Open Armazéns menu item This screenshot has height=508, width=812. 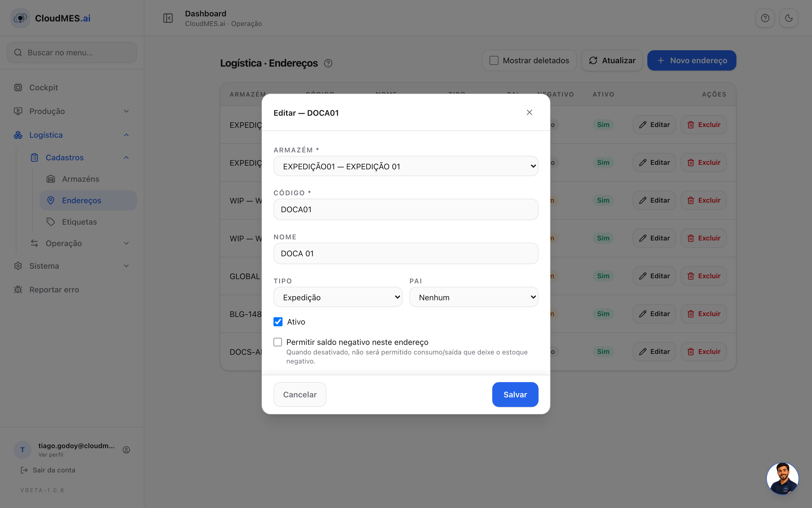pyautogui.click(x=88, y=179)
